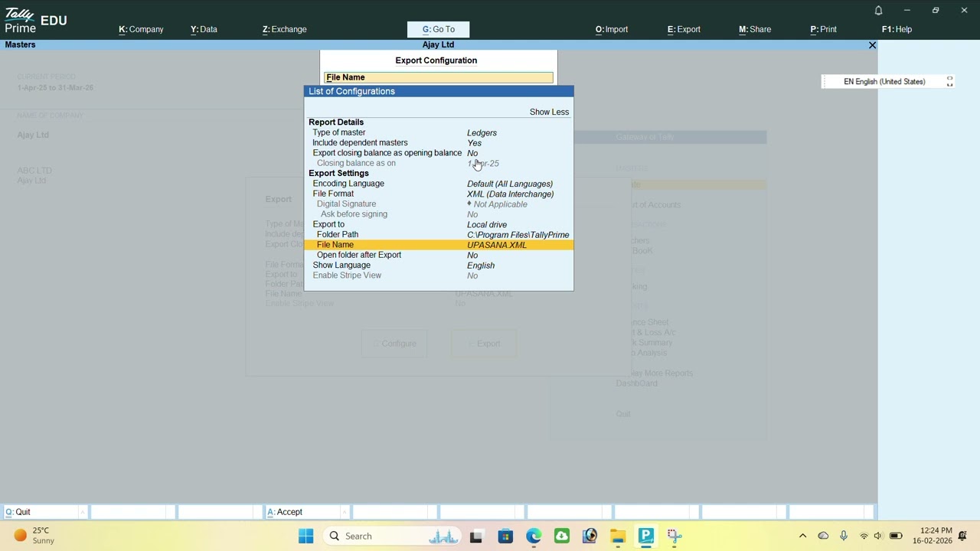980x551 pixels.
Task: Open the clock and date 12:24 PM
Action: click(x=932, y=536)
